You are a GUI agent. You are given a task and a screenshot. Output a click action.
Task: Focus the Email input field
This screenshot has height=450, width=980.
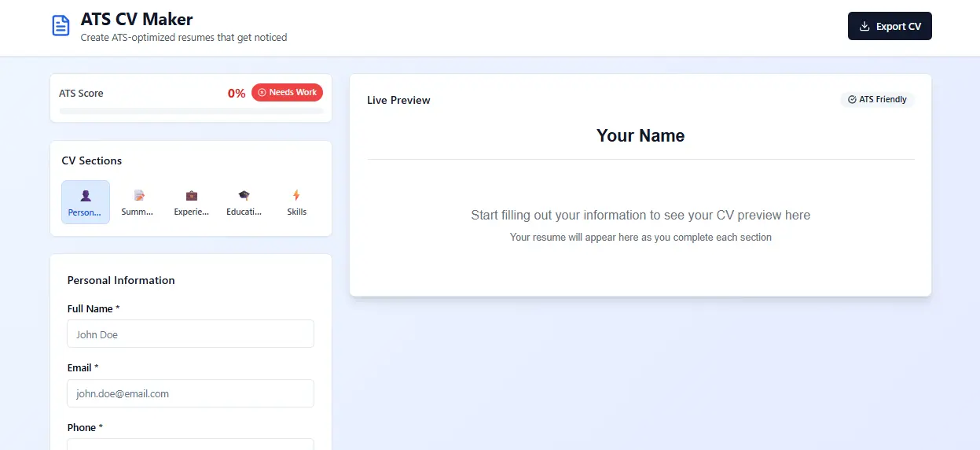(191, 393)
